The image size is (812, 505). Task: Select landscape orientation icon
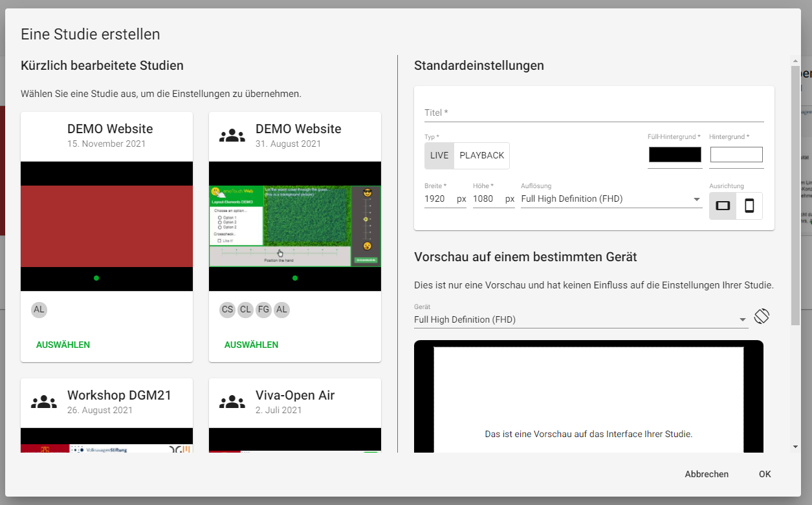pos(723,206)
